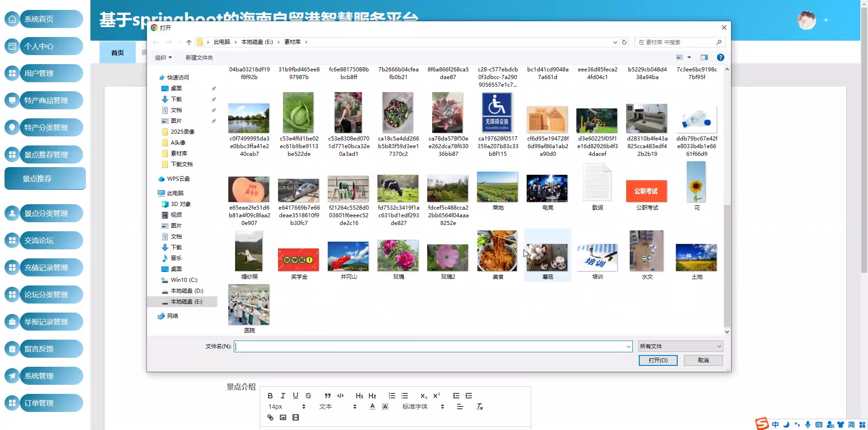Click the 打开(O) button

pos(658,360)
